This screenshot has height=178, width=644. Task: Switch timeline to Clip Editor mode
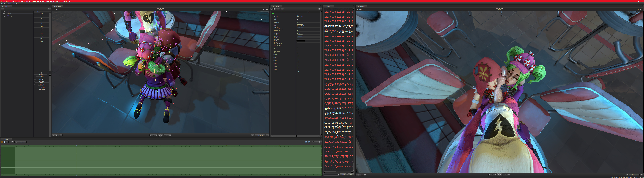[x=2, y=142]
